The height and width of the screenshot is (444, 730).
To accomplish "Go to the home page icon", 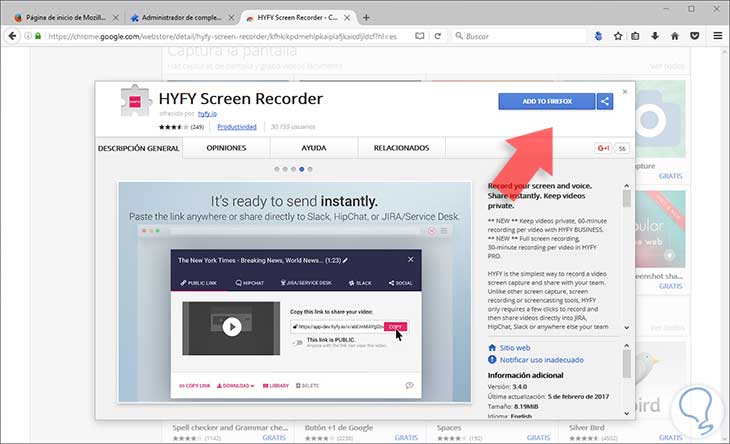I will click(x=675, y=36).
